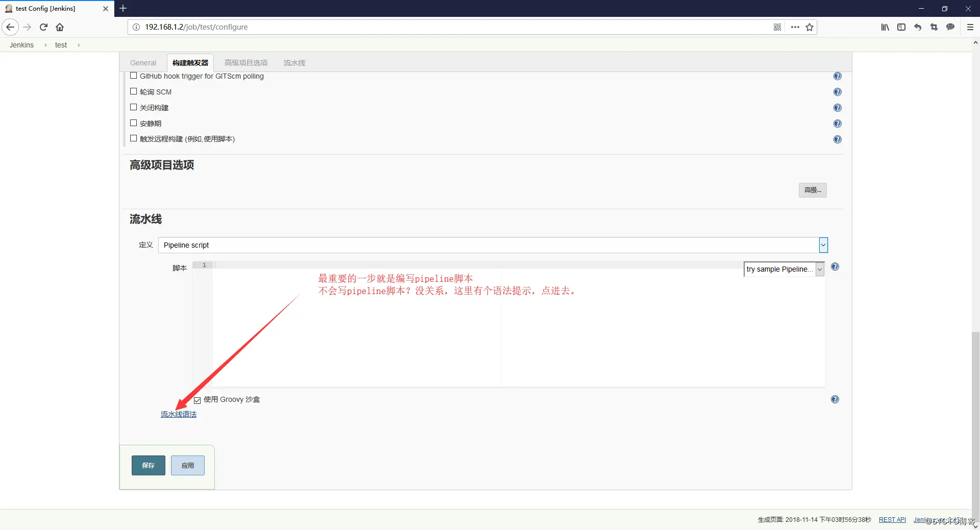980x530 pixels.
Task: Open the QR code icon in address bar
Action: (x=777, y=27)
